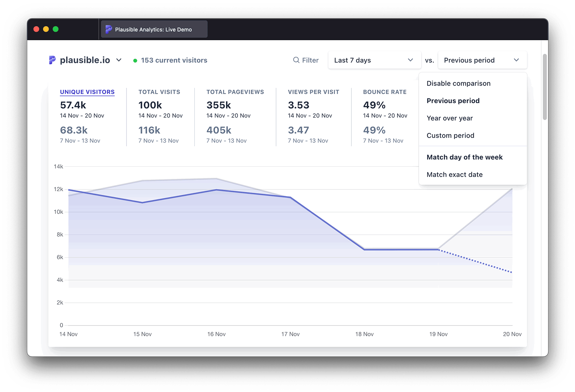
Task: Expand the plausible.io site selector chevron
Action: (119, 60)
